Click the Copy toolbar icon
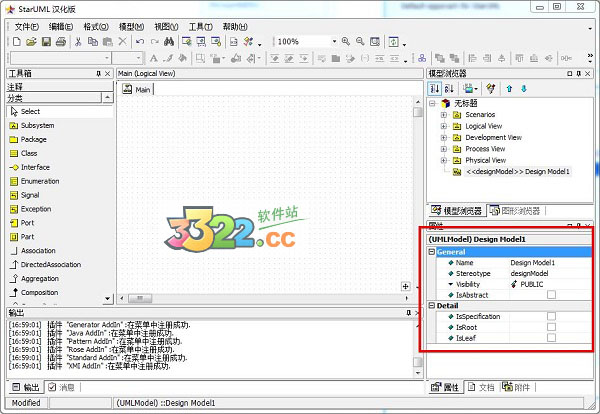 [93, 42]
